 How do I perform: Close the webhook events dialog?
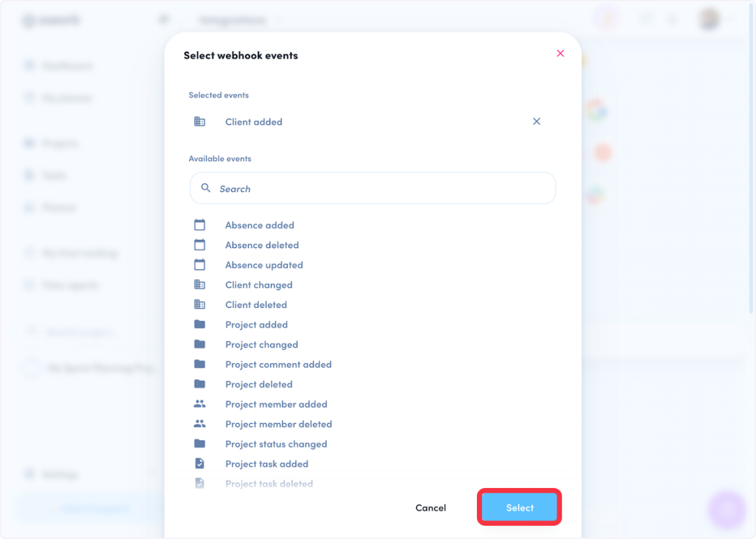click(560, 53)
